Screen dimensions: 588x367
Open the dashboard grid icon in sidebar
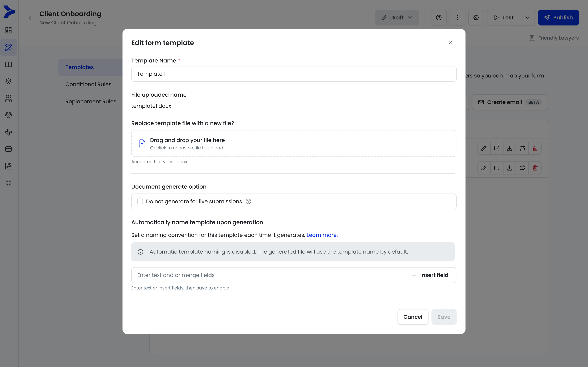click(9, 30)
